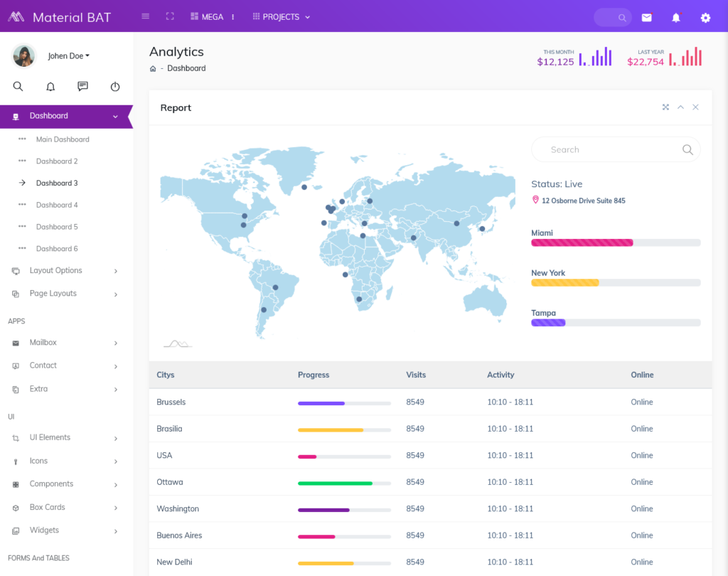
Task: Click the search icon under the profile picture
Action: pyautogui.click(x=18, y=86)
